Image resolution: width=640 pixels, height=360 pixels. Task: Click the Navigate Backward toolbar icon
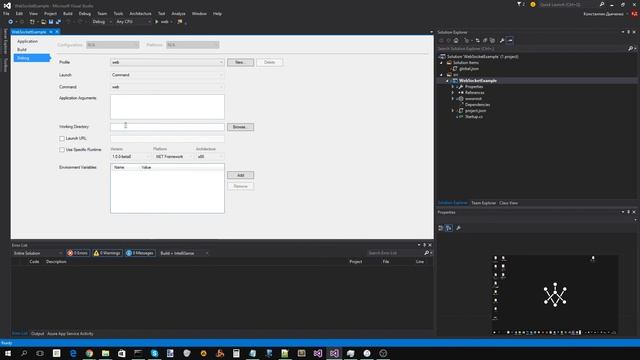click(x=11, y=22)
